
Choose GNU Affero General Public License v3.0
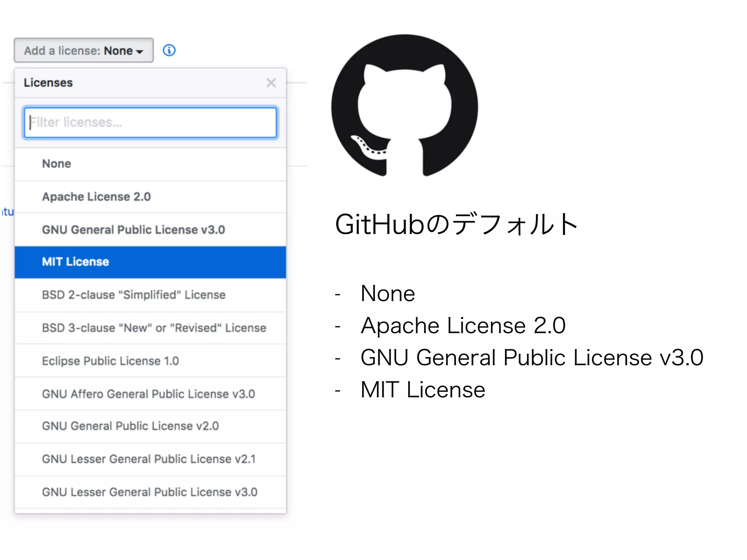(150, 394)
